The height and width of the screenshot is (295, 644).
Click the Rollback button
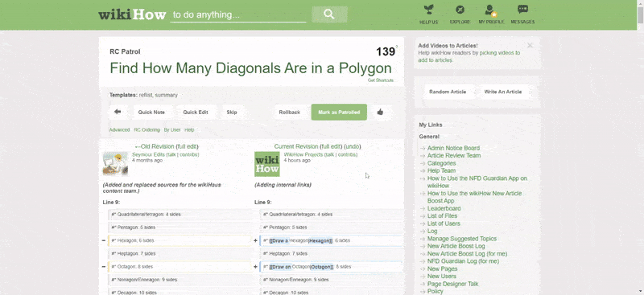click(290, 112)
